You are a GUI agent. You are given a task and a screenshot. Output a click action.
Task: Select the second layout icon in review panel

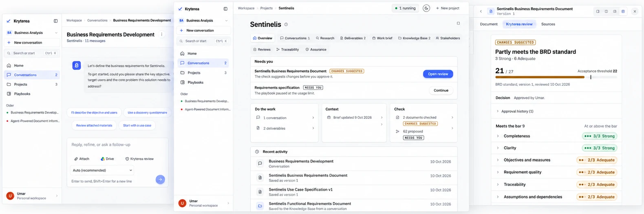click(607, 11)
